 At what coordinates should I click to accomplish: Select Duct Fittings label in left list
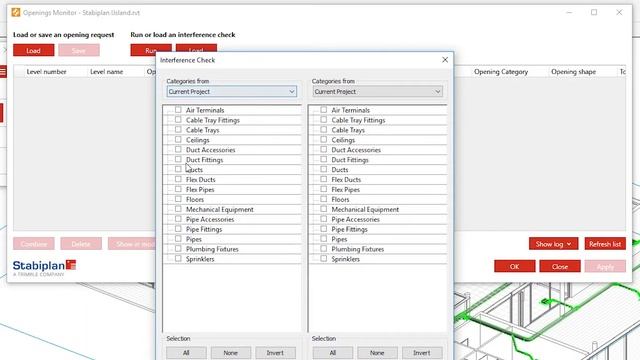point(204,160)
